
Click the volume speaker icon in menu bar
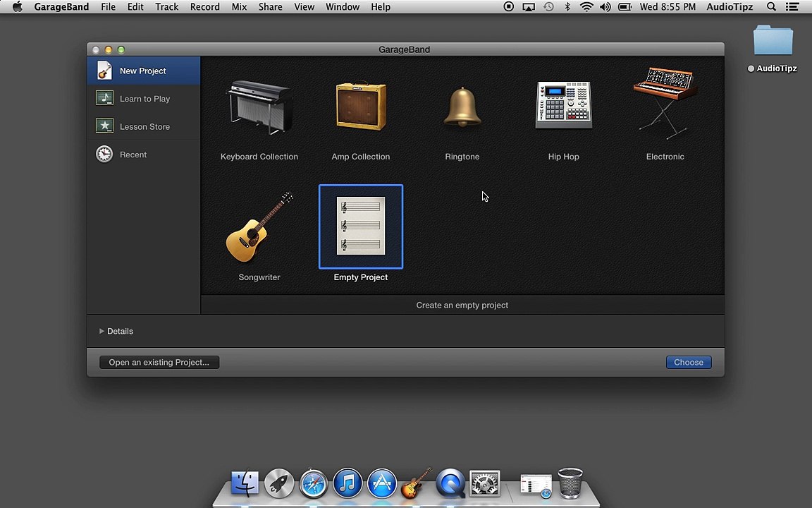605,7
